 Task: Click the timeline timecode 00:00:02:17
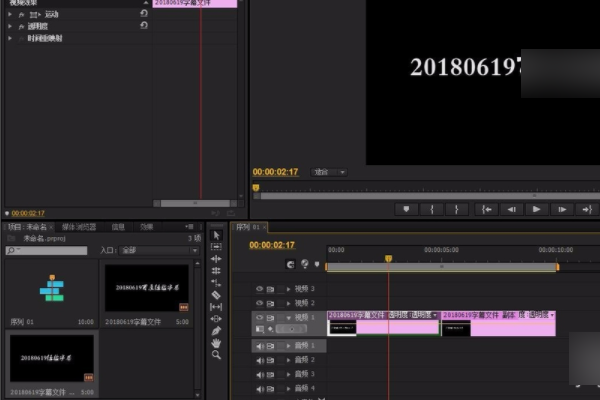272,245
